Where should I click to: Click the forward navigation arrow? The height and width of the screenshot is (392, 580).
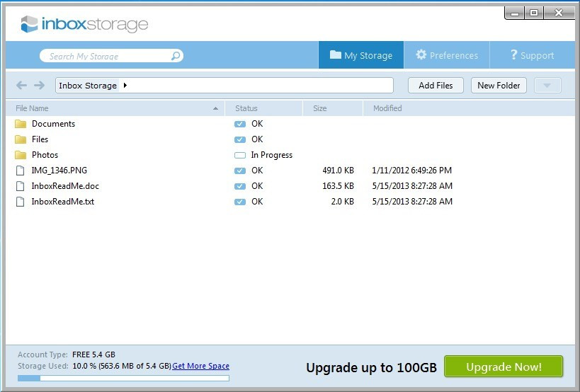point(39,86)
